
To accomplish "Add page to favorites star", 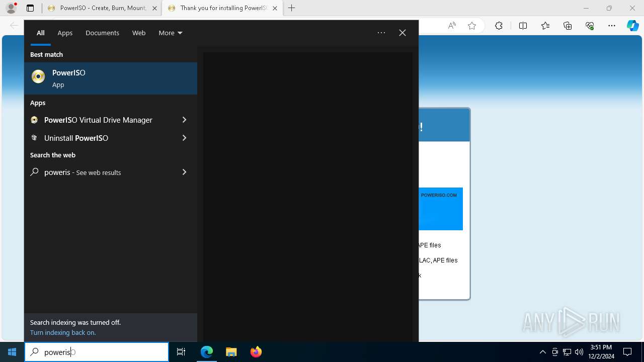I will pos(472,26).
